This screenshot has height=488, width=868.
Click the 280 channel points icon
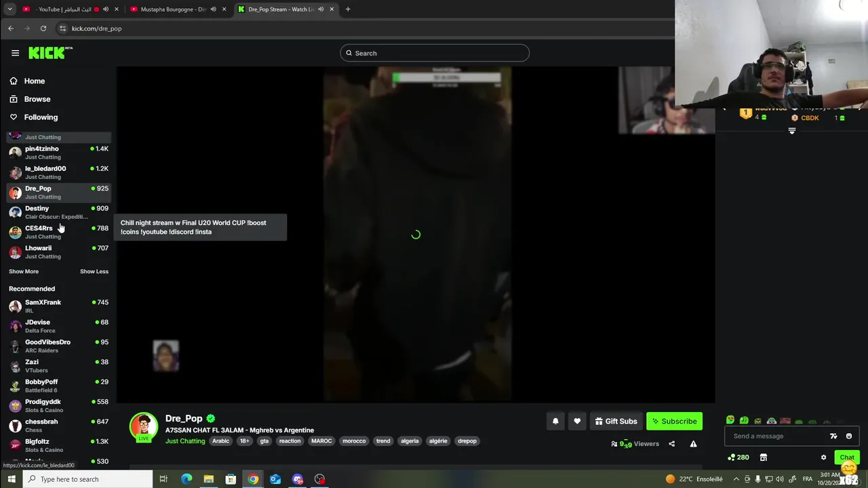pos(738,457)
